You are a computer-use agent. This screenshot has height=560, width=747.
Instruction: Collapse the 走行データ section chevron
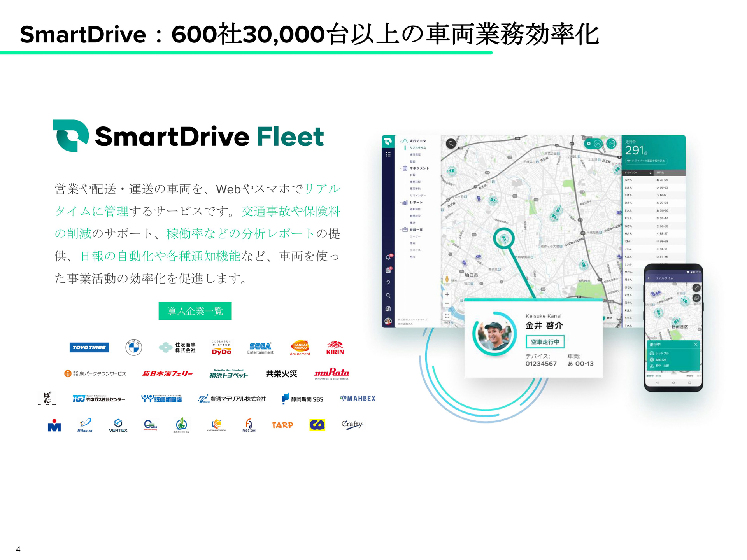(400, 141)
